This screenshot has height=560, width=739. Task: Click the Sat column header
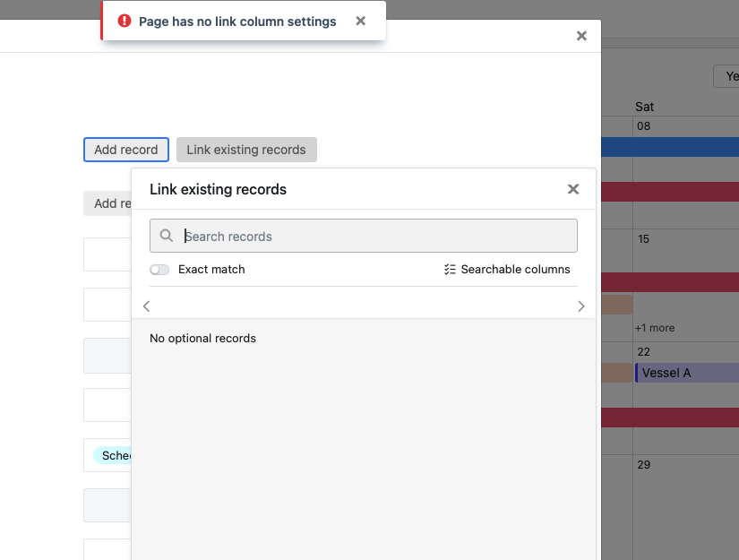[644, 107]
